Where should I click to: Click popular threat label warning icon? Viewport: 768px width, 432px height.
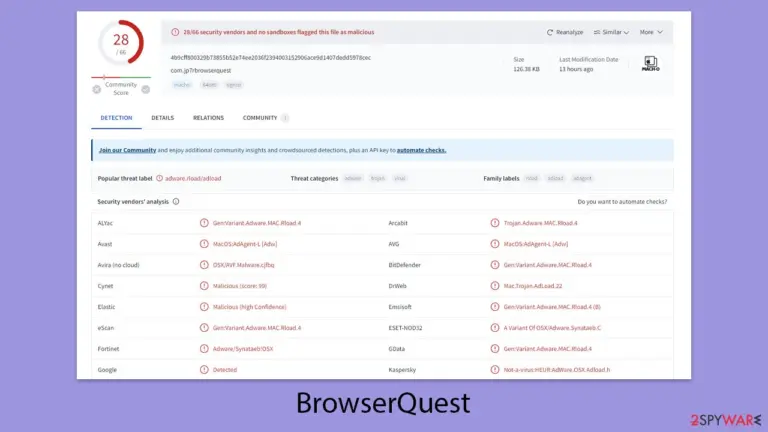coord(159,178)
